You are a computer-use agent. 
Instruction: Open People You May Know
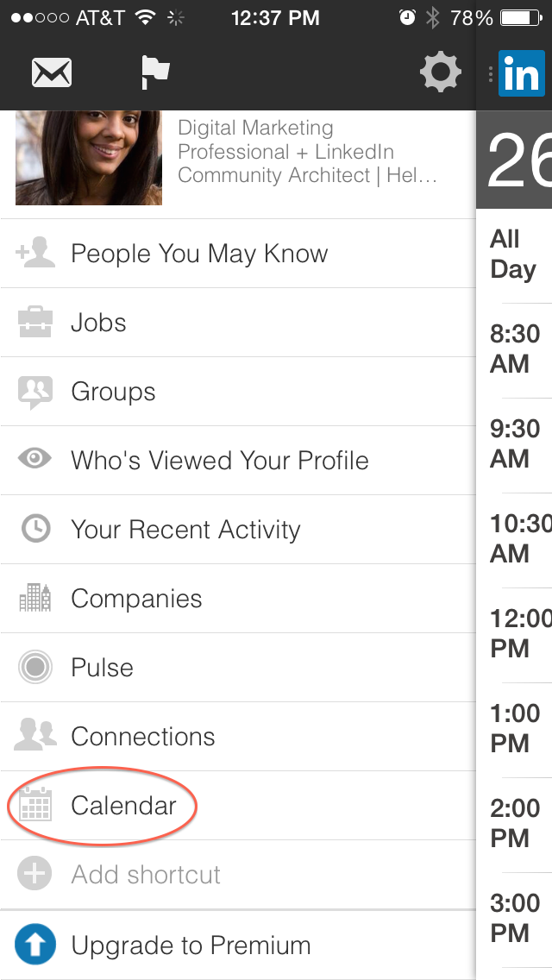(199, 254)
